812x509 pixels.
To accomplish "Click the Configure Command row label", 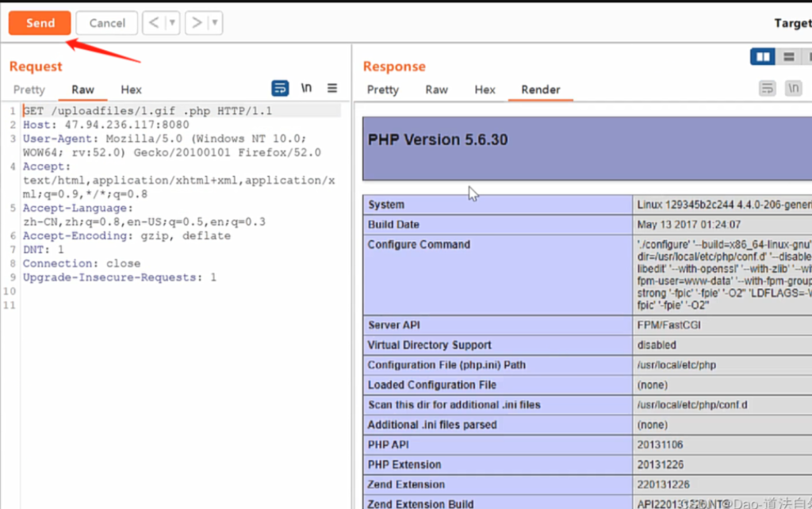I will (419, 244).
